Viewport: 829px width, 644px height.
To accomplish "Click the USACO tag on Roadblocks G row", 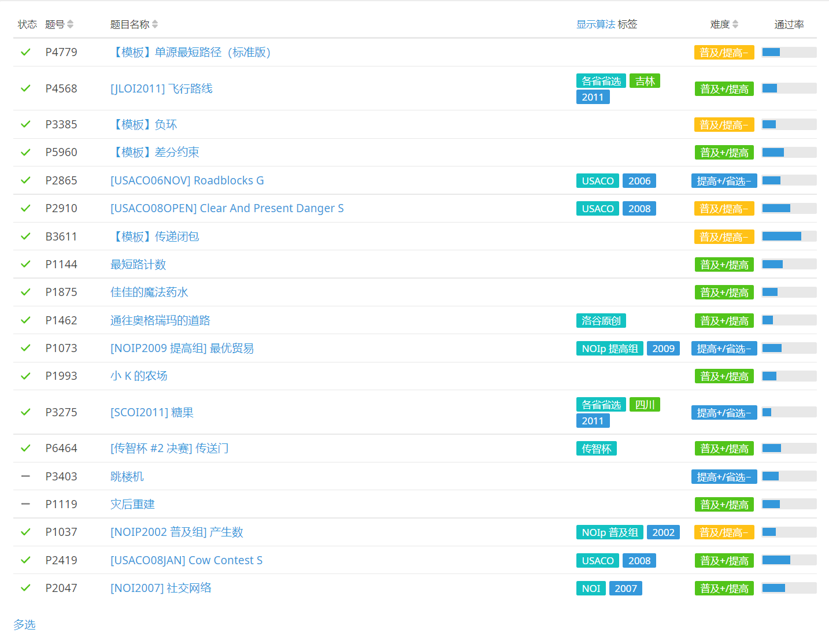I will [597, 181].
